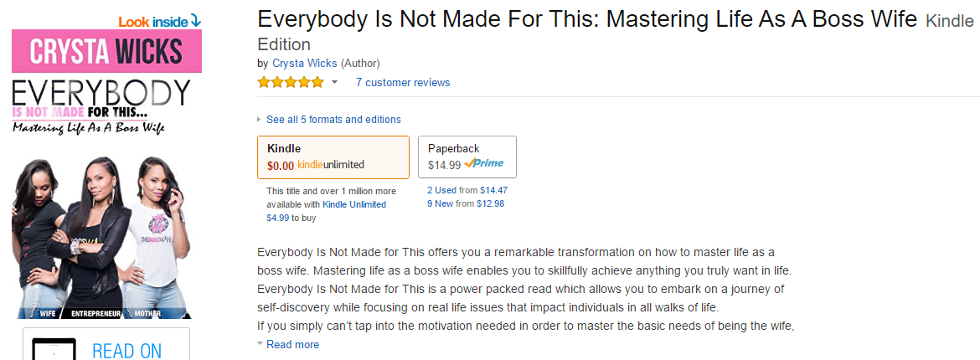Click the Paperback $14.99 price
Screen dimensions: 980x360
pos(444,165)
